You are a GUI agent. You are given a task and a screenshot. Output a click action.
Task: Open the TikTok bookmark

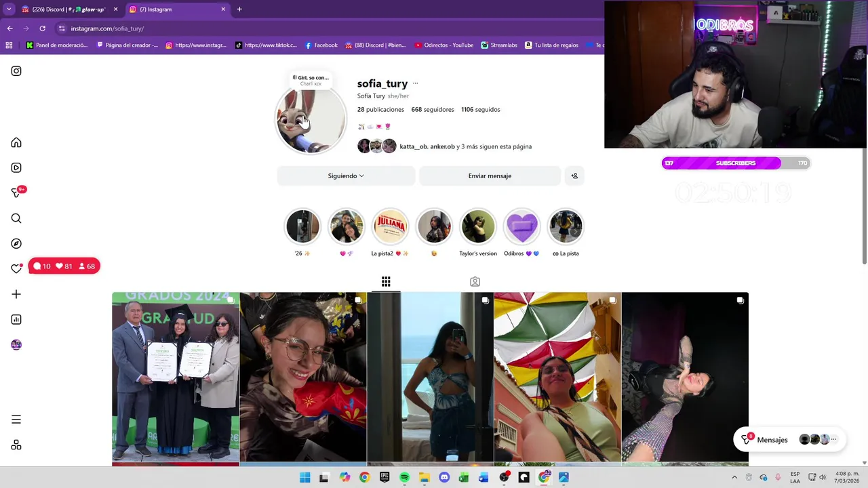pyautogui.click(x=266, y=45)
